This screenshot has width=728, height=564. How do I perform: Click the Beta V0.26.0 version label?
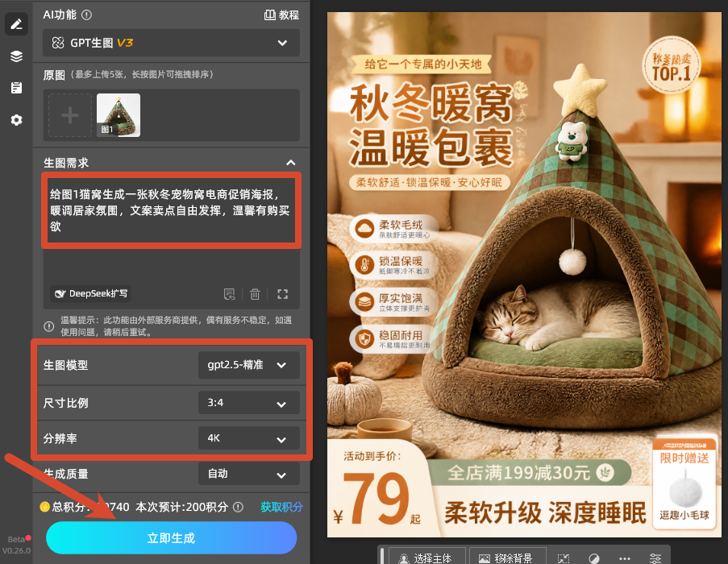(16, 545)
